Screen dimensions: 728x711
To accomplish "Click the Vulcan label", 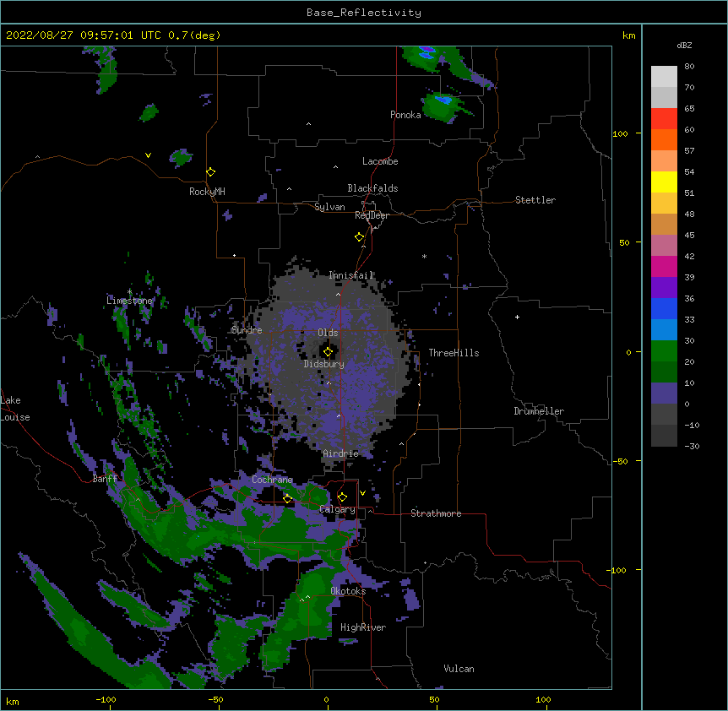I will (459, 669).
